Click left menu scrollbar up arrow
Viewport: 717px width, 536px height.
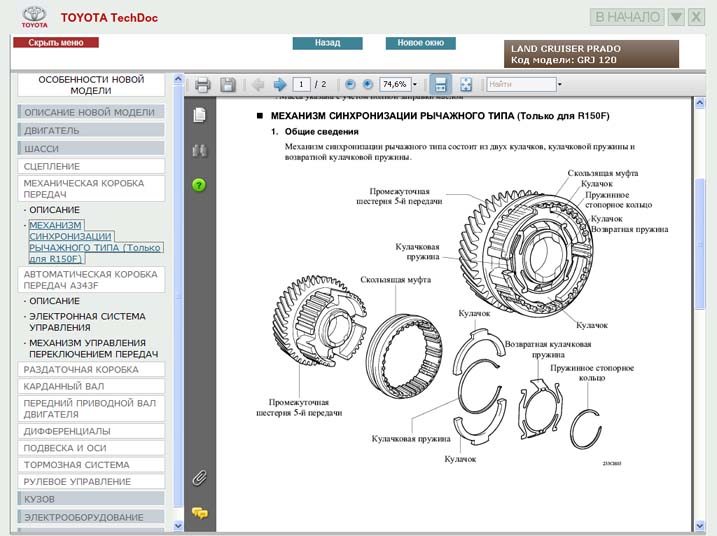178,79
